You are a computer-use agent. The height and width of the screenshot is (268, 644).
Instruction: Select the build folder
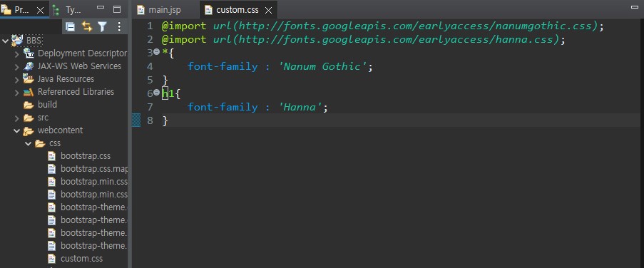coord(40,105)
